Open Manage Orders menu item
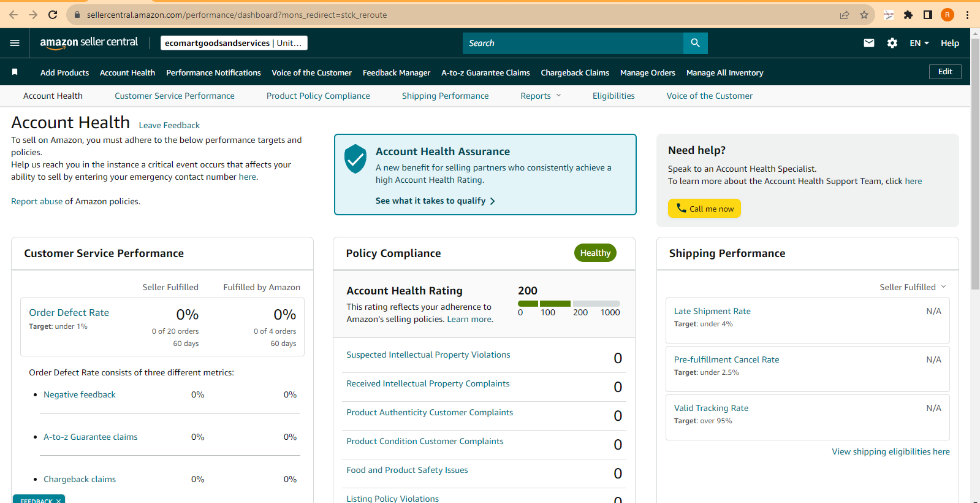 click(648, 72)
